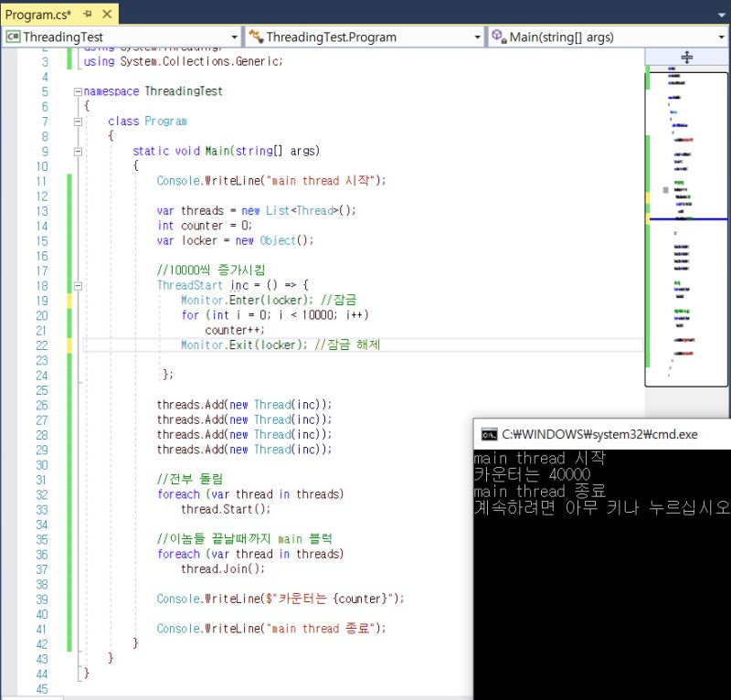Click the split editor handle above the minimap
The height and width of the screenshot is (700, 731).
tap(687, 57)
